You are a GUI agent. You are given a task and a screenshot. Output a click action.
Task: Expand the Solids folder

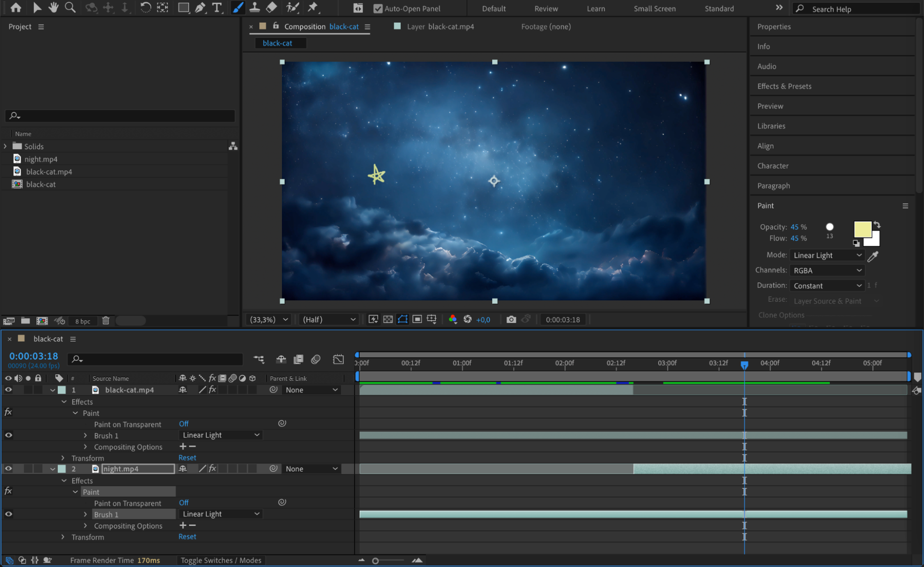tap(6, 146)
